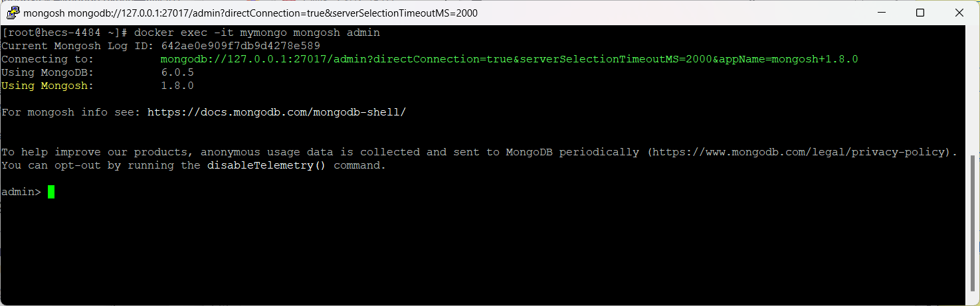Viewport: 980px width, 306px height.
Task: Click the window title bar text
Action: click(250, 13)
